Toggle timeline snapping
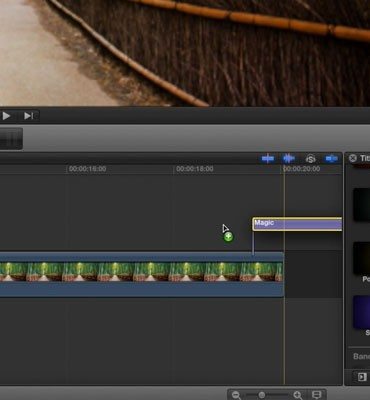The height and width of the screenshot is (400, 370). point(331,159)
